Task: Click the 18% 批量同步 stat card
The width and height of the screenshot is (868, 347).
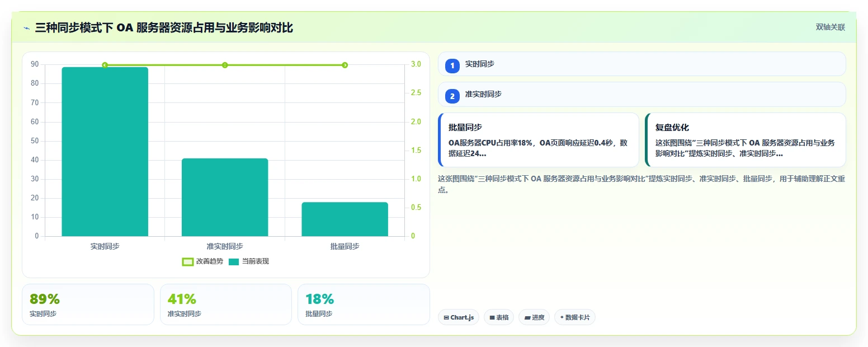Action: coord(364,304)
